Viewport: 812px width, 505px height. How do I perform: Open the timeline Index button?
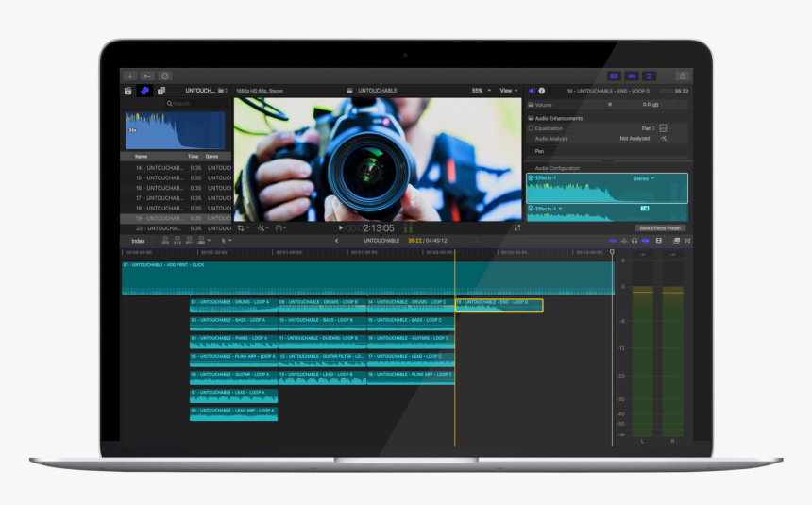pyautogui.click(x=138, y=241)
